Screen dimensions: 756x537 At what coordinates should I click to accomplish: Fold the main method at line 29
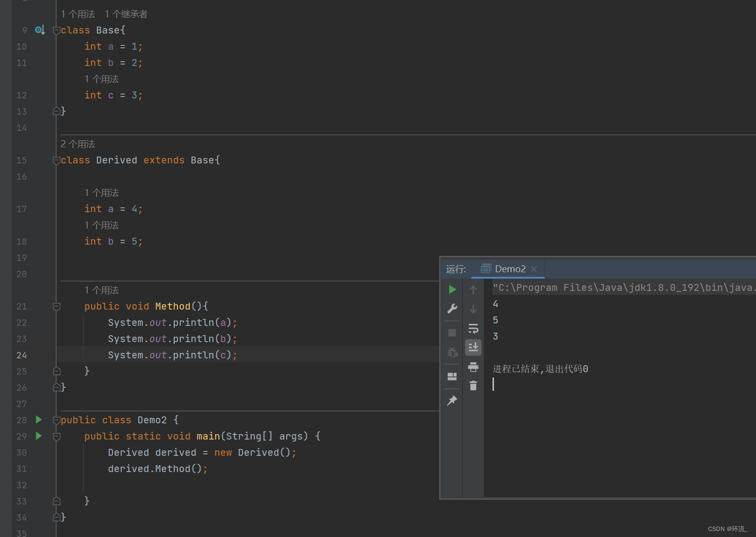click(57, 437)
